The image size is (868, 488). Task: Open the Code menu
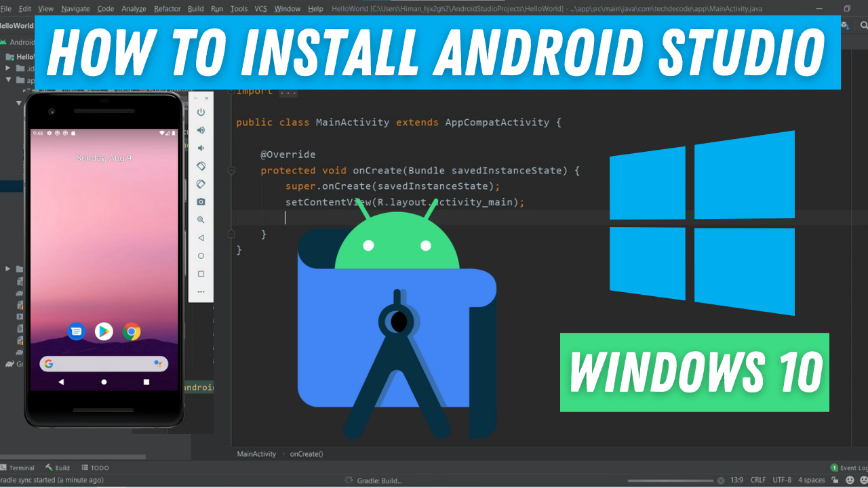coord(106,9)
